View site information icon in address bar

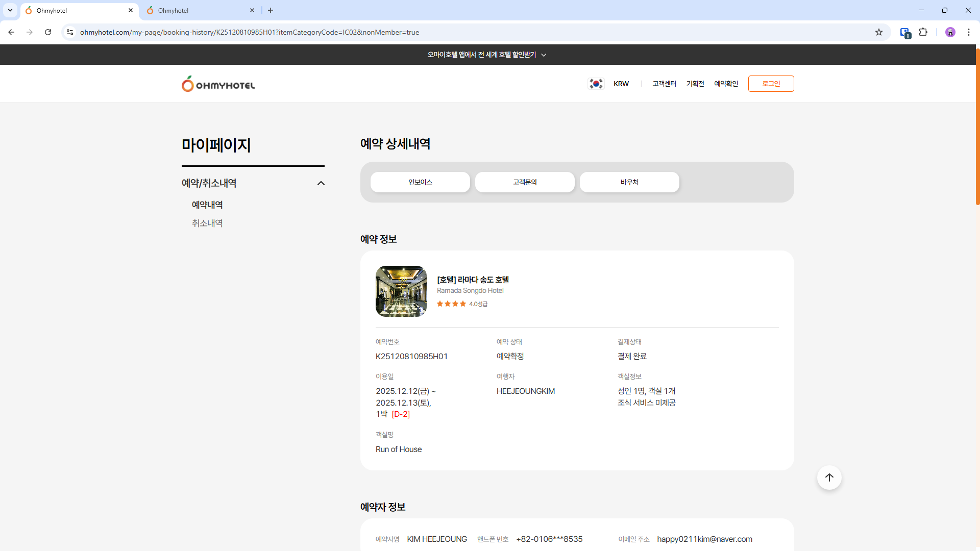point(70,32)
